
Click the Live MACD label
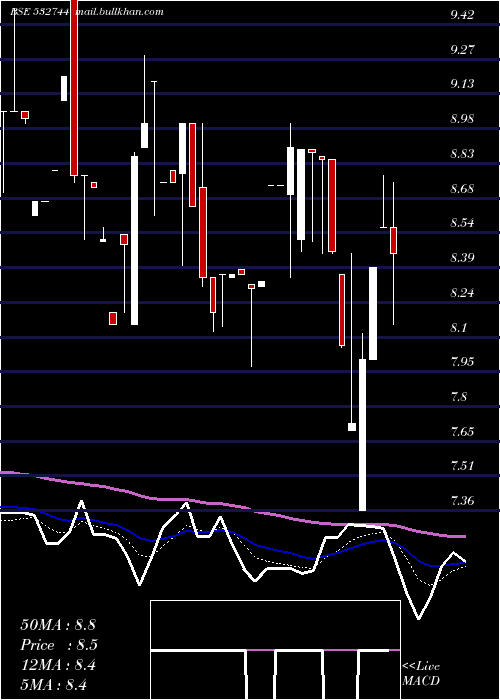click(421, 673)
